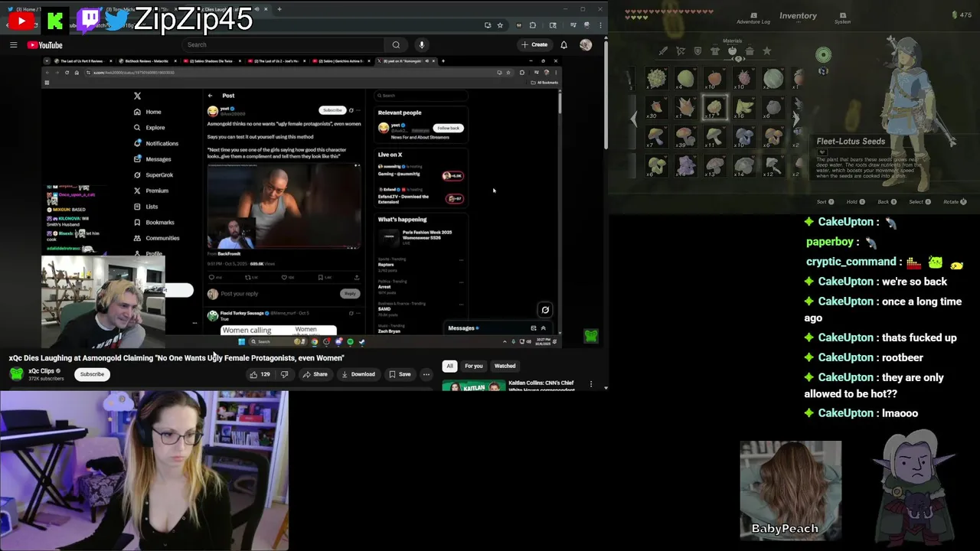This screenshot has height=551, width=980.
Task: Select the weapons sword category icon
Action: pyautogui.click(x=663, y=51)
